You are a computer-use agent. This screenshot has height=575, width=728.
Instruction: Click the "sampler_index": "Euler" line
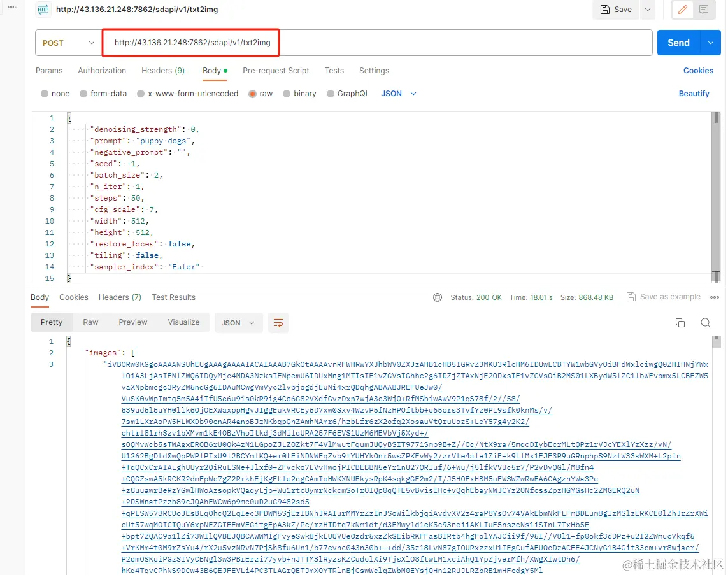click(145, 267)
